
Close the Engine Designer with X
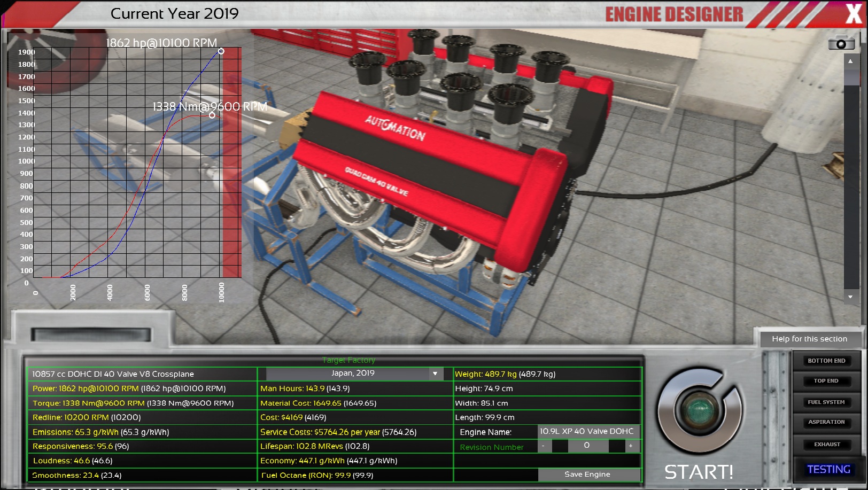pyautogui.click(x=854, y=13)
